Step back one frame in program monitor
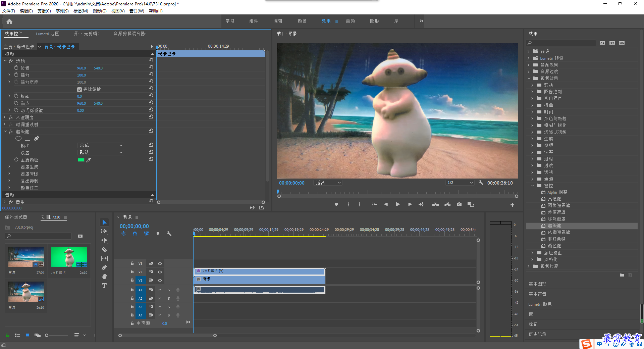The width and height of the screenshot is (644, 349). pyautogui.click(x=386, y=204)
